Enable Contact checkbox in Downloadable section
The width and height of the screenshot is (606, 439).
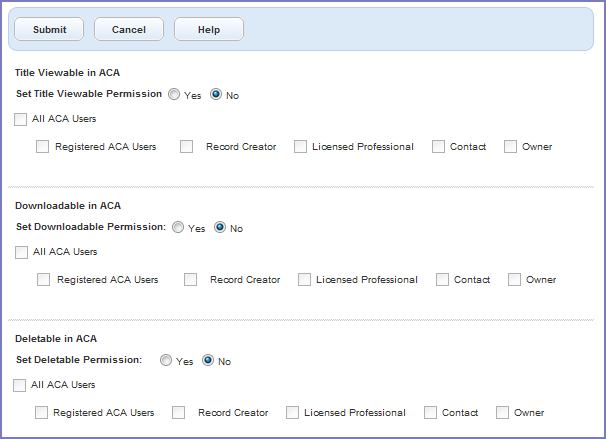pos(443,280)
